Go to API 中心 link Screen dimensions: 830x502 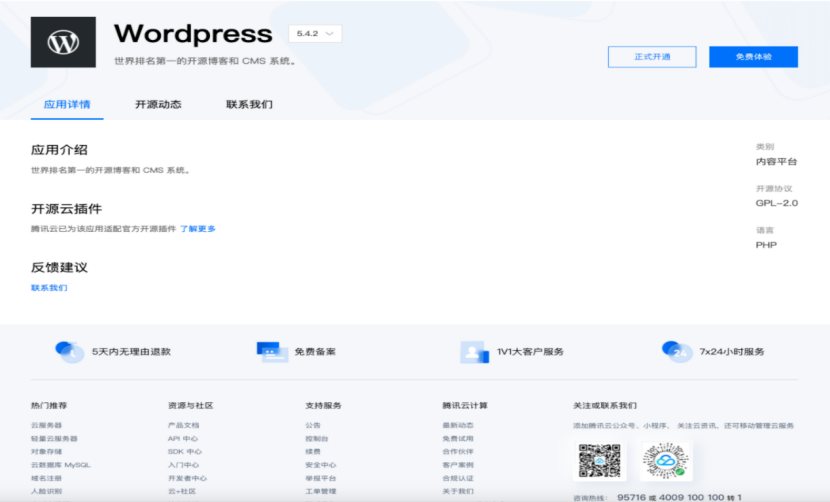[183, 438]
